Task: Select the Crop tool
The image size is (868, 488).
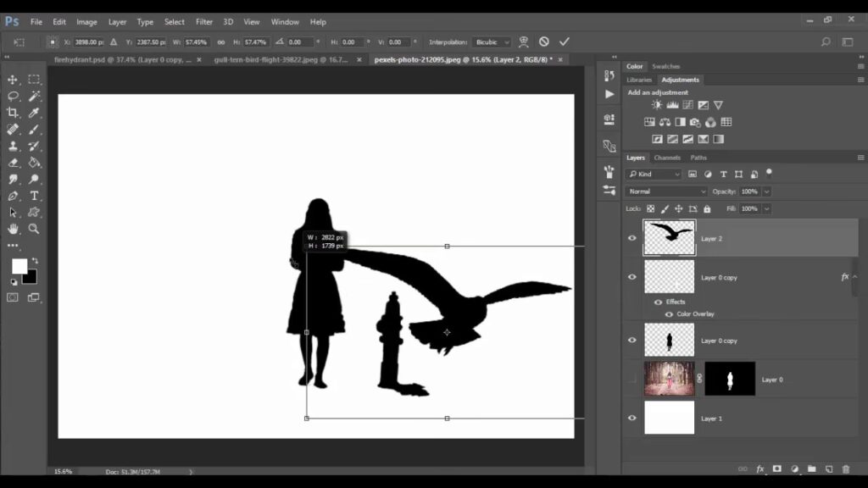Action: (13, 113)
